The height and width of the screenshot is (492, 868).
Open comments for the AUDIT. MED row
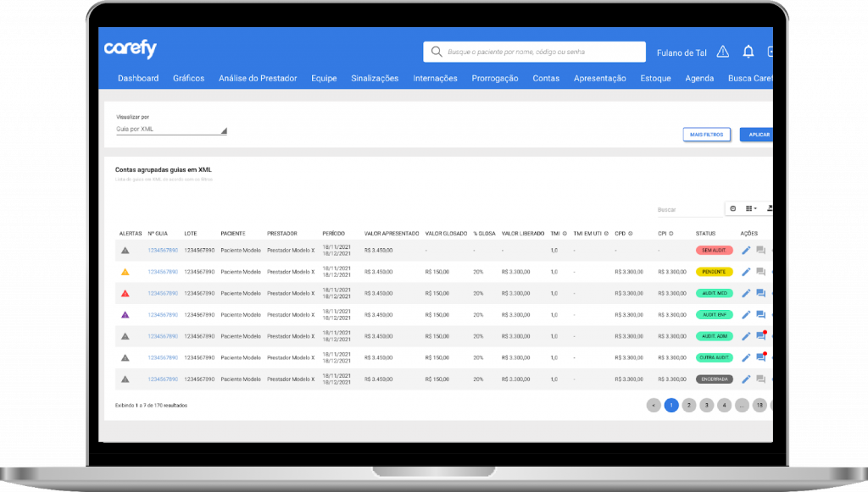click(760, 293)
